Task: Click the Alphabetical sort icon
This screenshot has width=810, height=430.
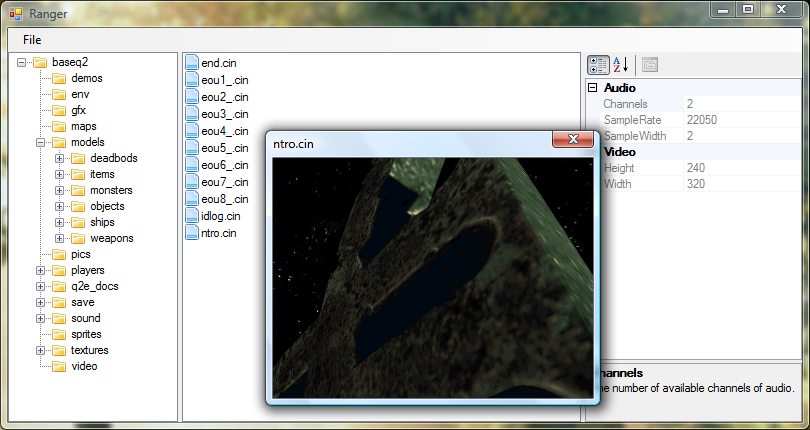Action: coord(621,65)
